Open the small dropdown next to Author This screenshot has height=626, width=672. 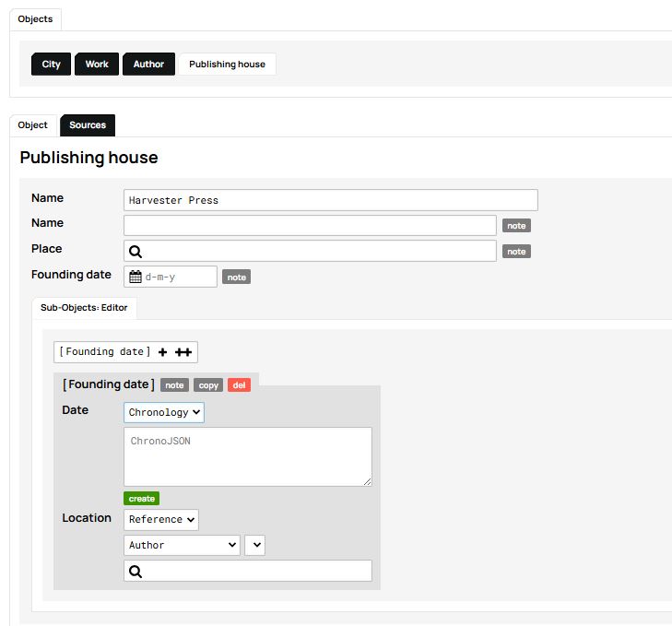[x=254, y=545]
